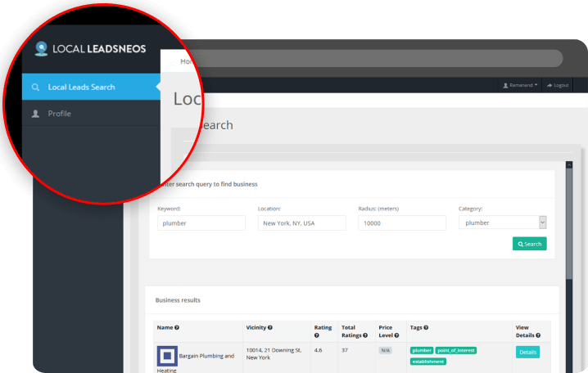Screen dimensions: 588x373
Task: Click the help icon beside Tags header
Action: coord(426,328)
